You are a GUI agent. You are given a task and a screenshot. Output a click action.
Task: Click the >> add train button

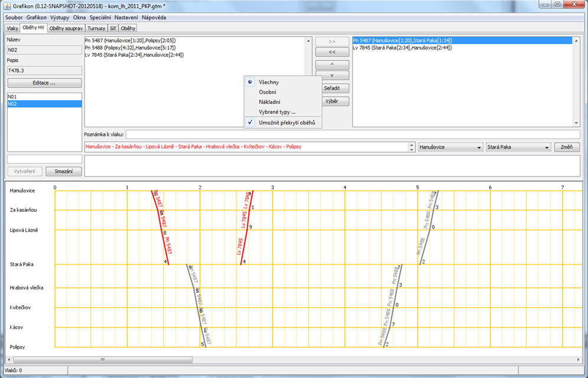coord(332,41)
